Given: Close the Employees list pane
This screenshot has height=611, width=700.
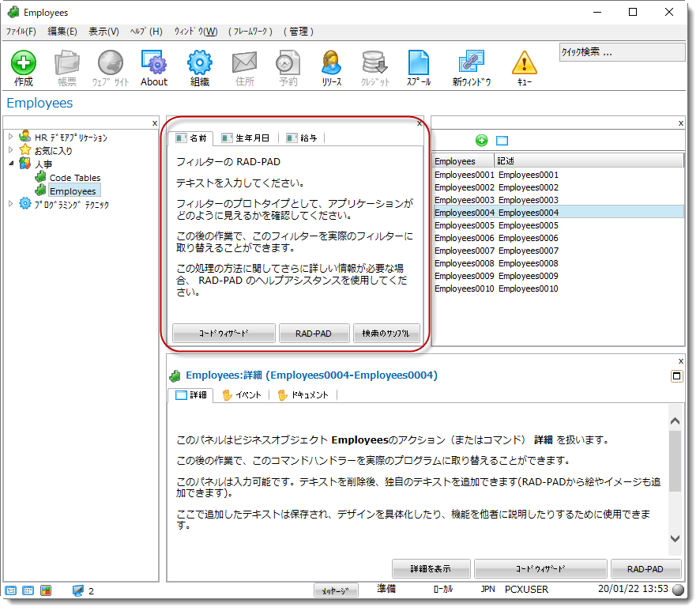Looking at the screenshot, I should click(681, 123).
